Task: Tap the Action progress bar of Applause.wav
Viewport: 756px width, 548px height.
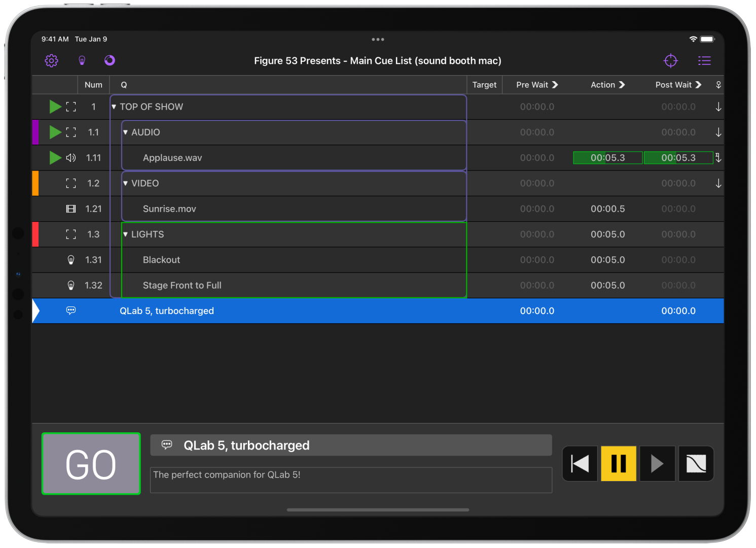Action: tap(608, 158)
